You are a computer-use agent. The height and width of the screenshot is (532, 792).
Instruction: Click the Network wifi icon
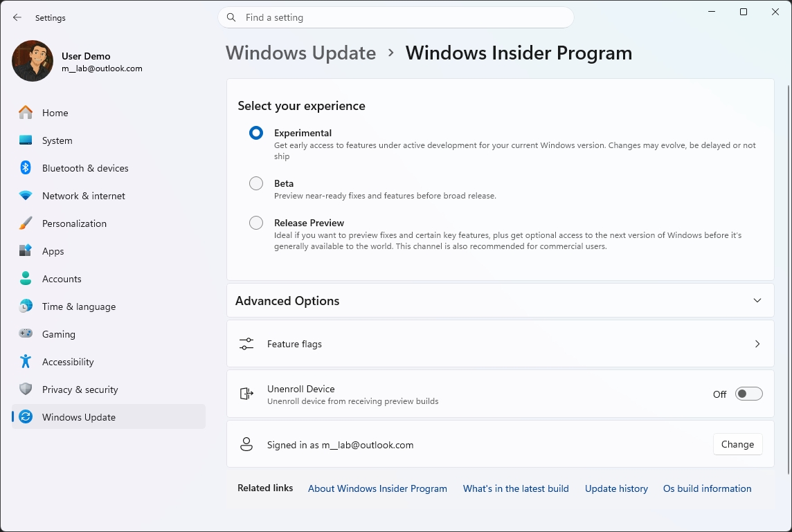[25, 195]
